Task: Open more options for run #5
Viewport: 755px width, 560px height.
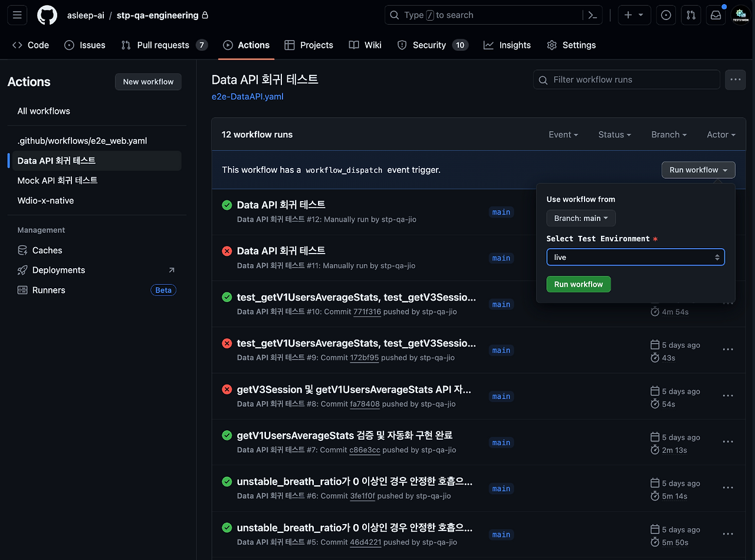Action: pos(728,534)
